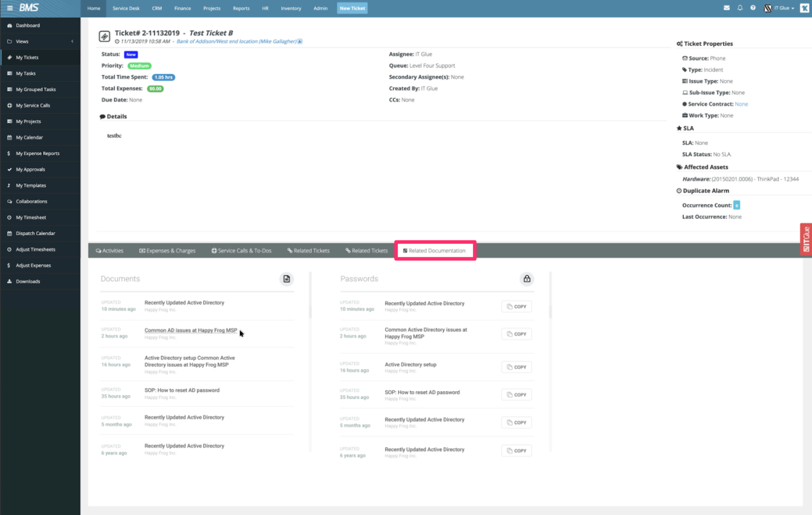Open My Tasks in the sidebar
The height and width of the screenshot is (515, 812).
(x=40, y=73)
